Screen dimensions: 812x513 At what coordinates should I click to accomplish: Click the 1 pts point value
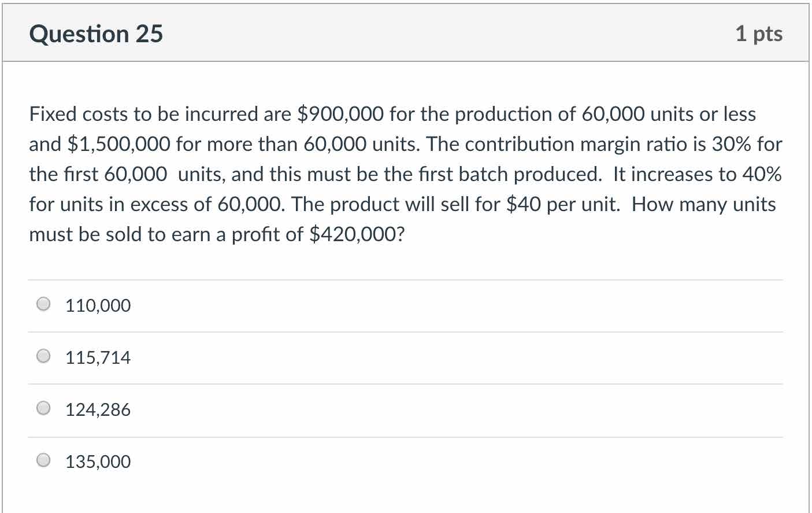[x=759, y=34]
